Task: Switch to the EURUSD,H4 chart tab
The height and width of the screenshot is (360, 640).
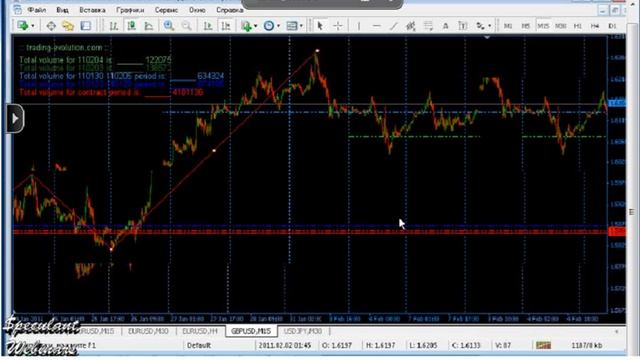Action: (x=200, y=331)
